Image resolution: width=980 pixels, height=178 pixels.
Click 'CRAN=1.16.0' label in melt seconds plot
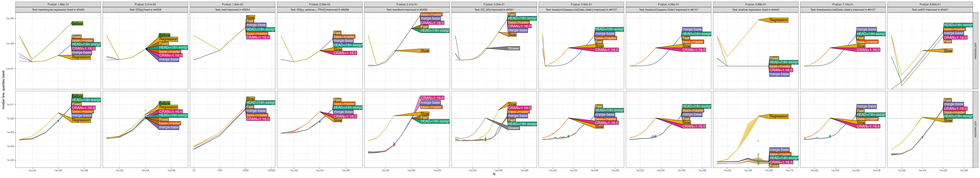tap(257, 119)
